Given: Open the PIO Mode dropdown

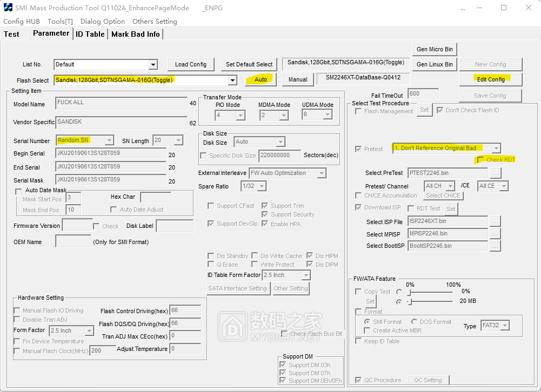Looking at the screenshot, I should [241, 115].
